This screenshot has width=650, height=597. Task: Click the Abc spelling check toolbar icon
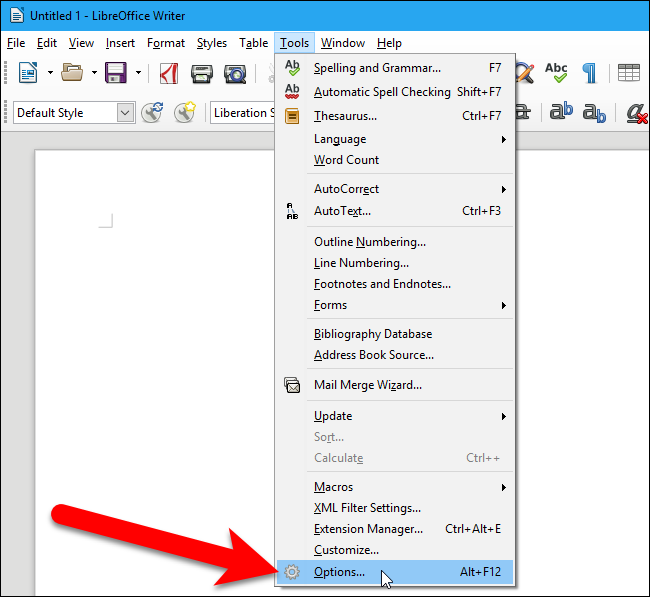[556, 73]
